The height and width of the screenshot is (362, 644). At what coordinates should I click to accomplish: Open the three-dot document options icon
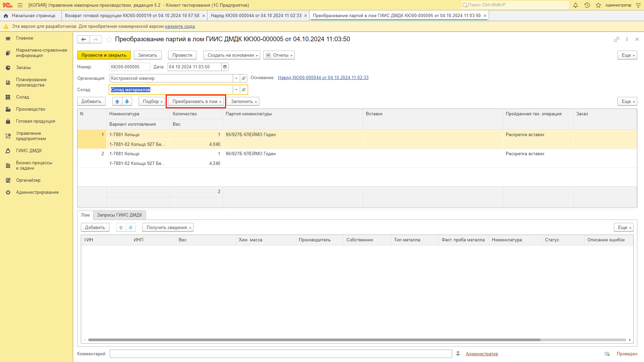pos(627,39)
